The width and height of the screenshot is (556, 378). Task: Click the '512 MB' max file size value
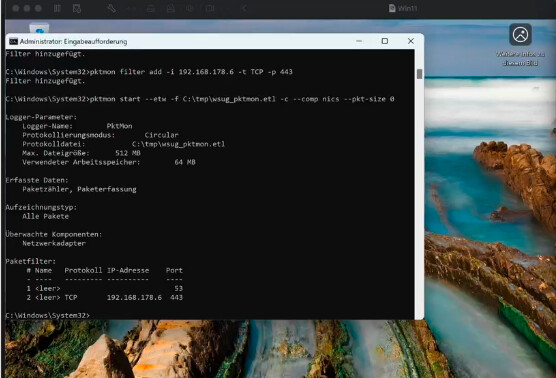point(128,153)
